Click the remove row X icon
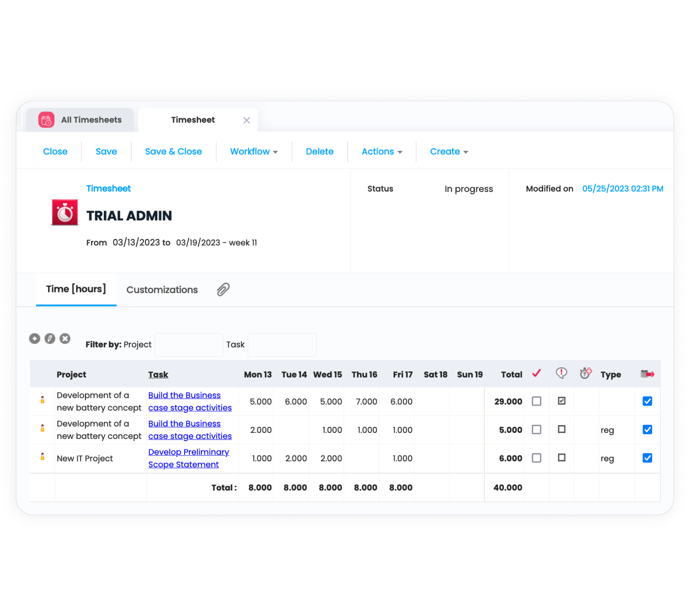This screenshot has width=690, height=616. coord(65,339)
